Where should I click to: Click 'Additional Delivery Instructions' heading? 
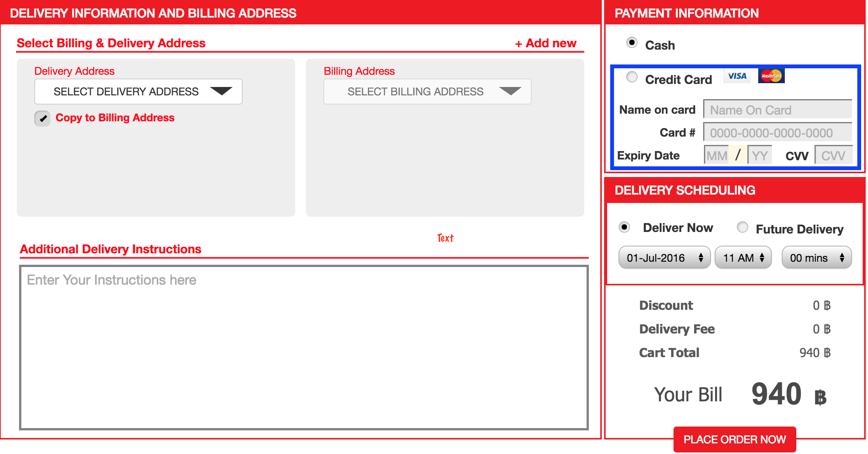pos(111,249)
